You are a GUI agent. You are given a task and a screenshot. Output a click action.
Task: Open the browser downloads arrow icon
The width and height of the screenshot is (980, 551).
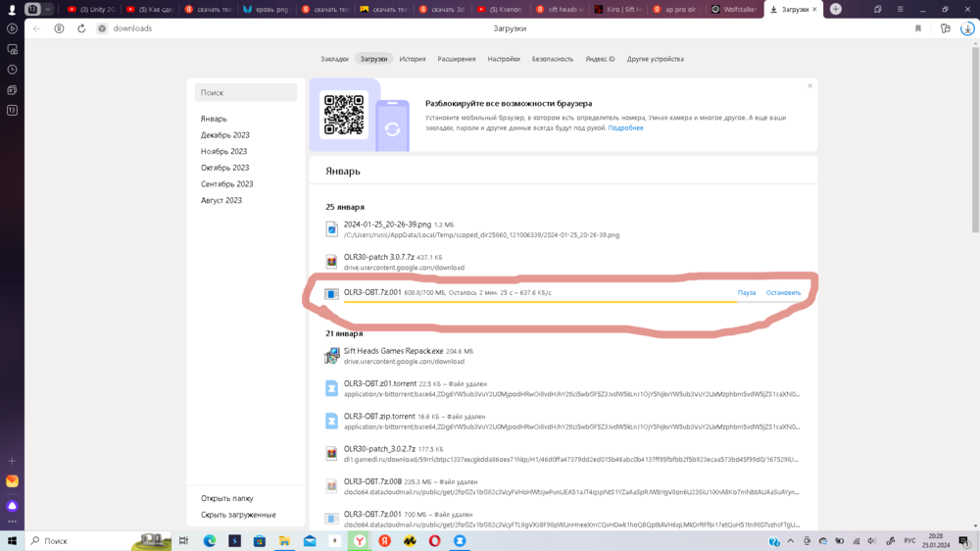point(967,28)
